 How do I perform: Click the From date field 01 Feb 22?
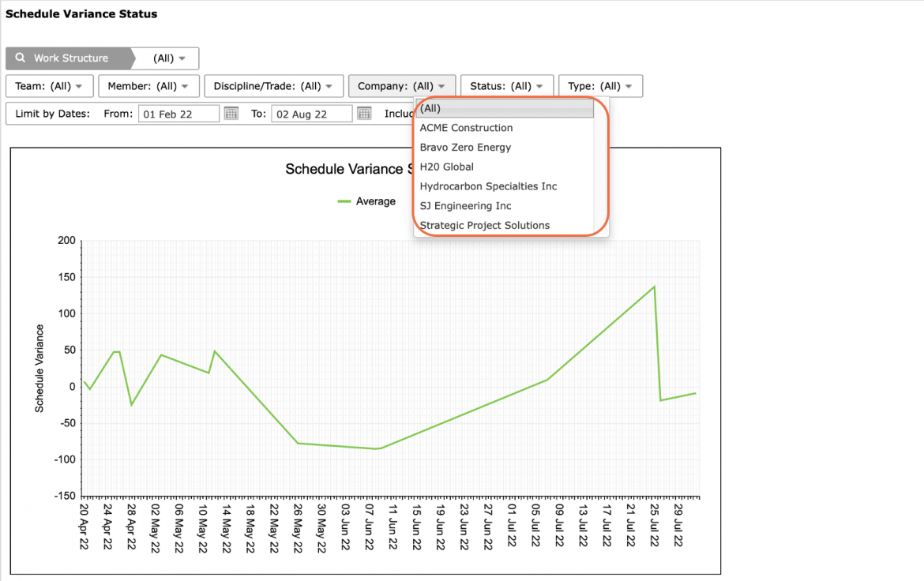(x=179, y=114)
